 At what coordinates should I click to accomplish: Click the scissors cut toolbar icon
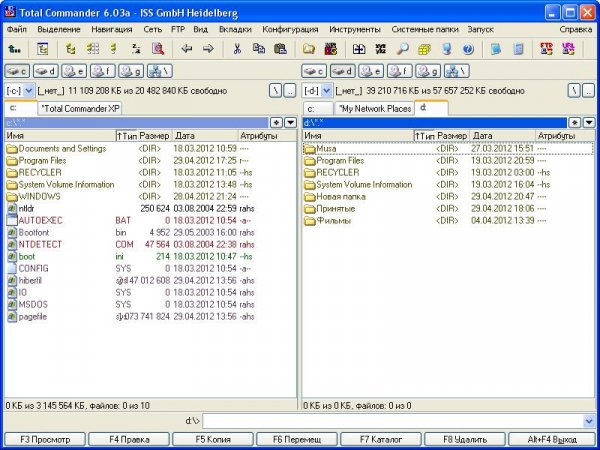point(237,49)
